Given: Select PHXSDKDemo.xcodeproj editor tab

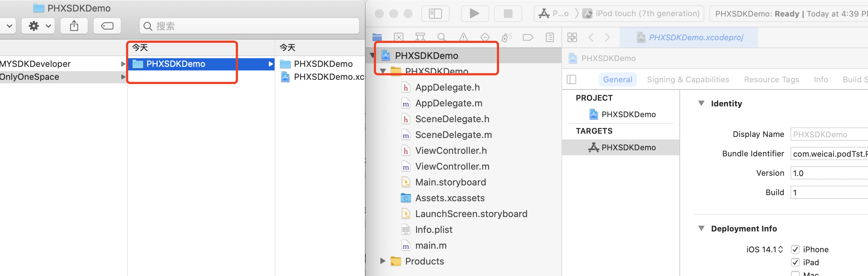Looking at the screenshot, I should pos(689,37).
